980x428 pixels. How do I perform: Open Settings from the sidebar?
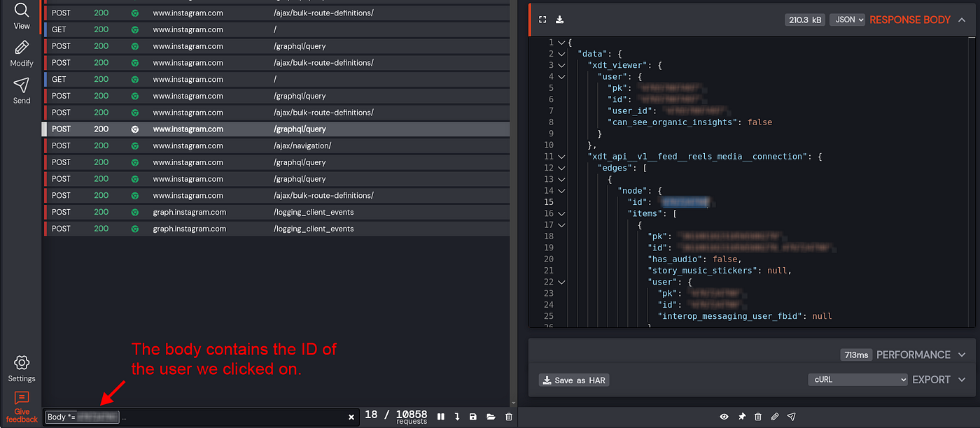[x=22, y=369]
